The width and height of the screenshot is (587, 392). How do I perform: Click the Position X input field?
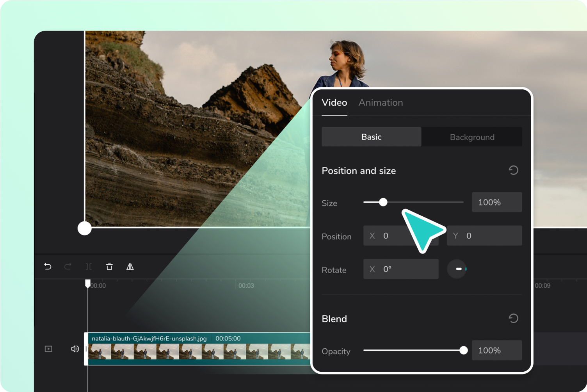[401, 236]
